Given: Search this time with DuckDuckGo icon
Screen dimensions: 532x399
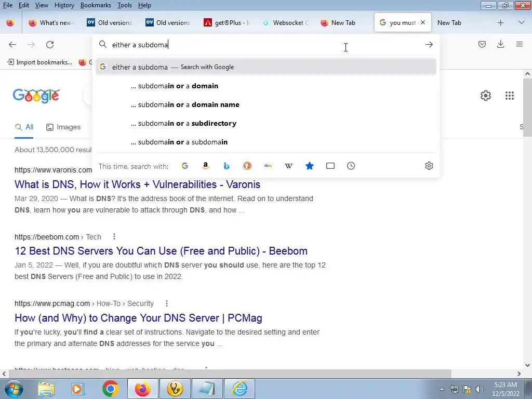Looking at the screenshot, I should [247, 166].
